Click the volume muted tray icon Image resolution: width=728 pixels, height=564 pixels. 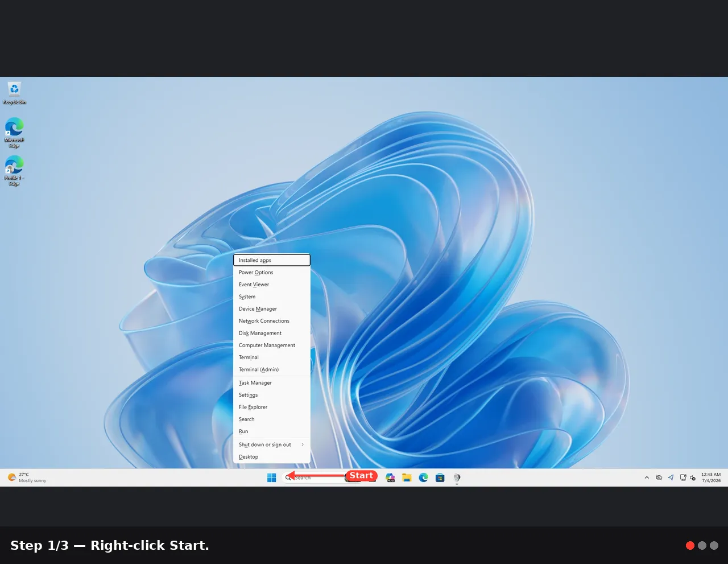pyautogui.click(x=693, y=477)
